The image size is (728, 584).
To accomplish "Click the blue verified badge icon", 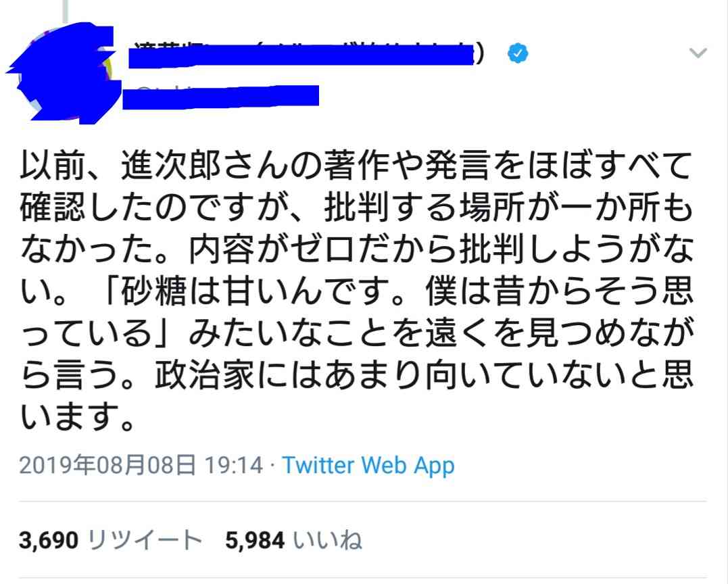I will click(x=518, y=53).
